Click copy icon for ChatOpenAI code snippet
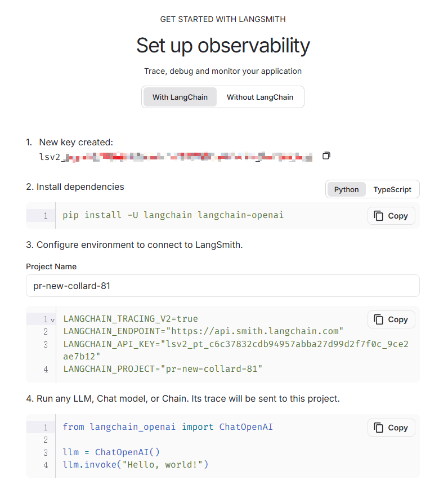 point(391,428)
